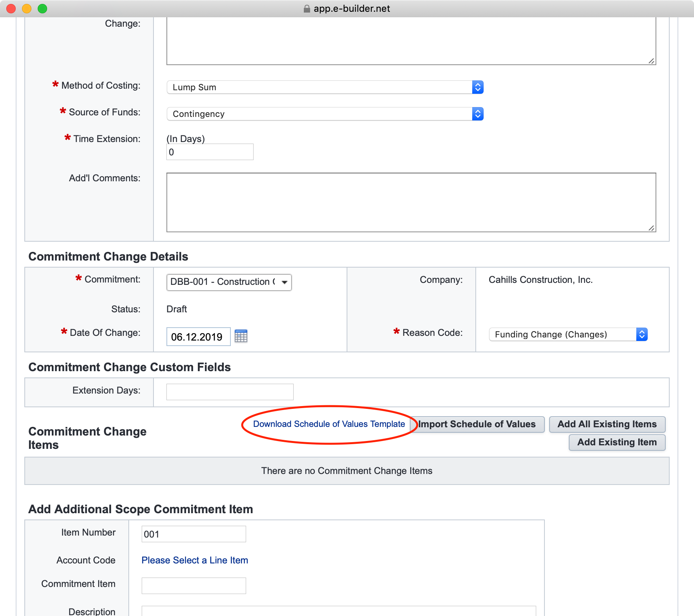Screen dimensions: 694x616
Task: Click Add Existing Item button
Action: point(617,443)
